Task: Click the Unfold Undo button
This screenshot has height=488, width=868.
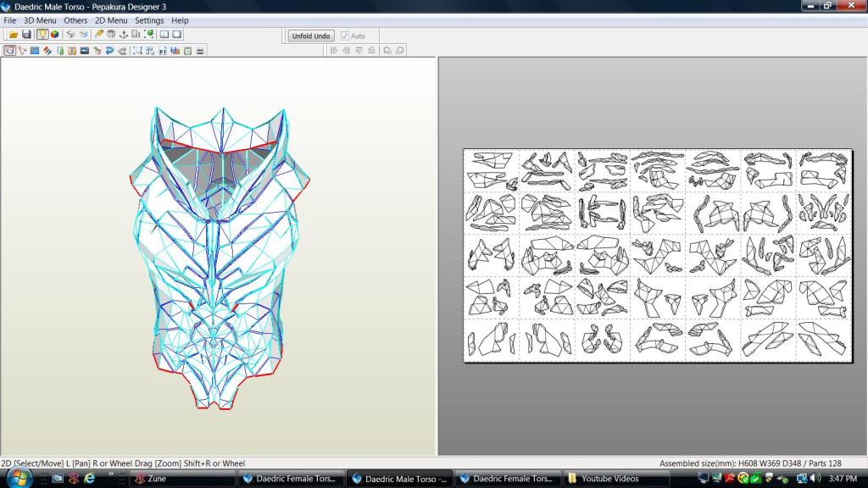Action: click(x=311, y=36)
